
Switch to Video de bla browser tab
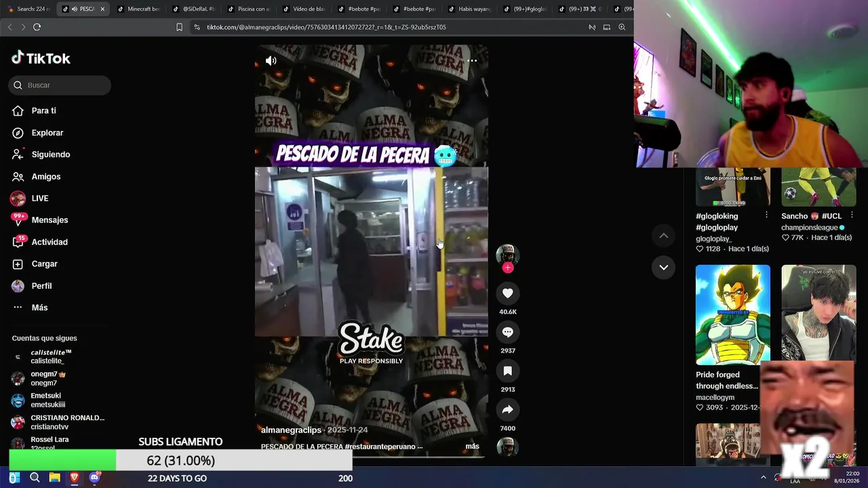point(305,9)
